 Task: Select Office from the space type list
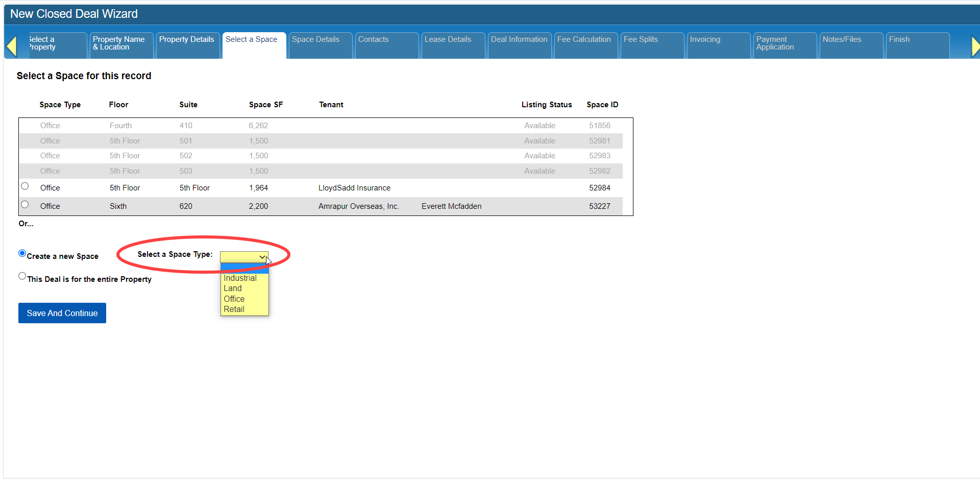click(234, 299)
